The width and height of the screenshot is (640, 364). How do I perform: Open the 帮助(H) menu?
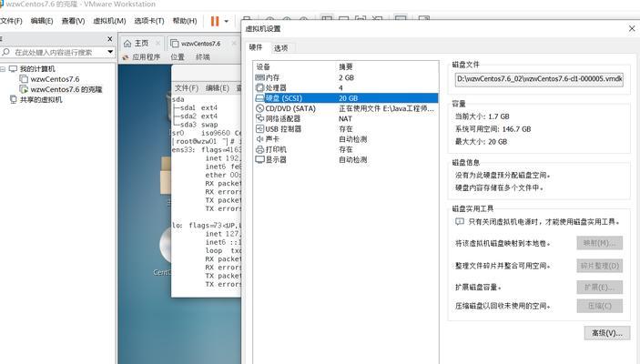[185, 21]
